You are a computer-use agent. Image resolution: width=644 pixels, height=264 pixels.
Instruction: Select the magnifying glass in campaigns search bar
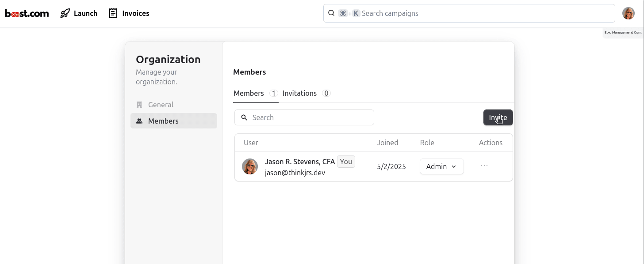point(331,13)
